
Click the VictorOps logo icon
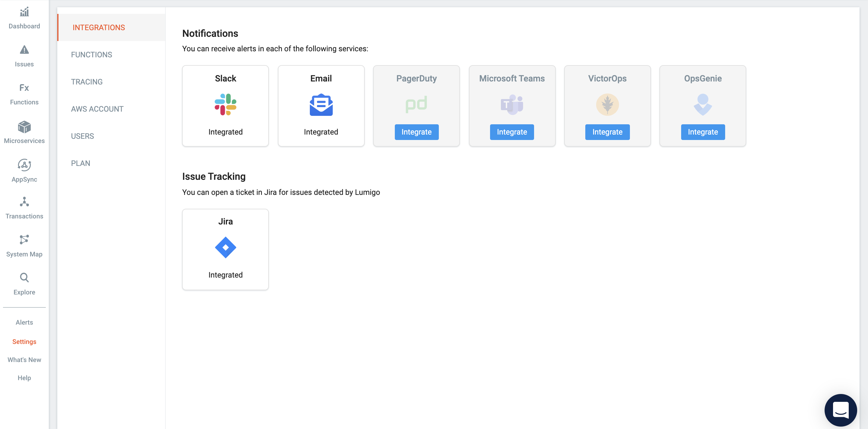pos(607,105)
